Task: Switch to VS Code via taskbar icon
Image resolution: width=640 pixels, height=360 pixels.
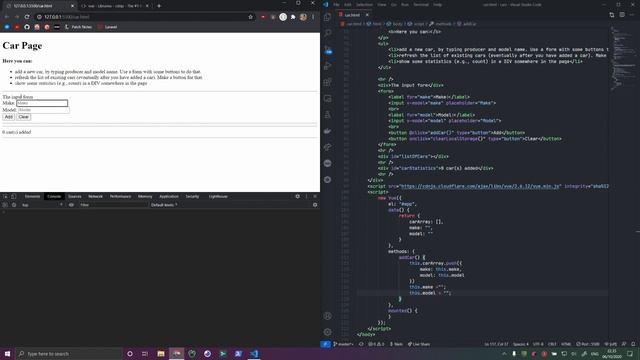Action: pyautogui.click(x=254, y=353)
